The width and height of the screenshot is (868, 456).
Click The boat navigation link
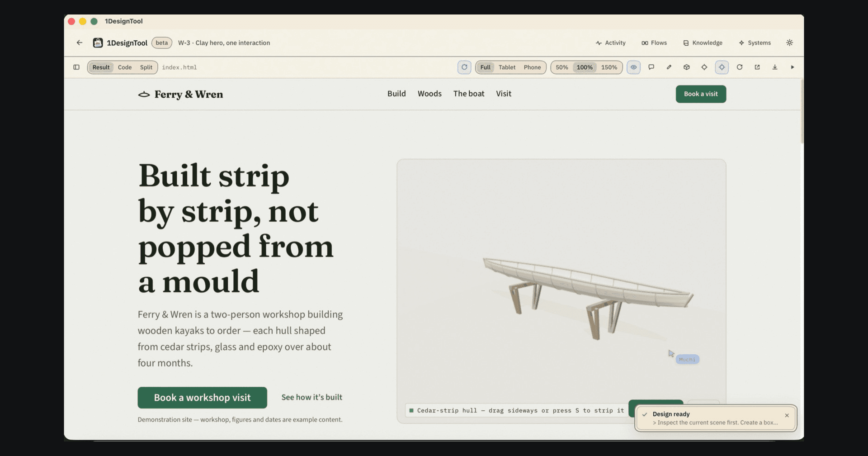pos(469,94)
